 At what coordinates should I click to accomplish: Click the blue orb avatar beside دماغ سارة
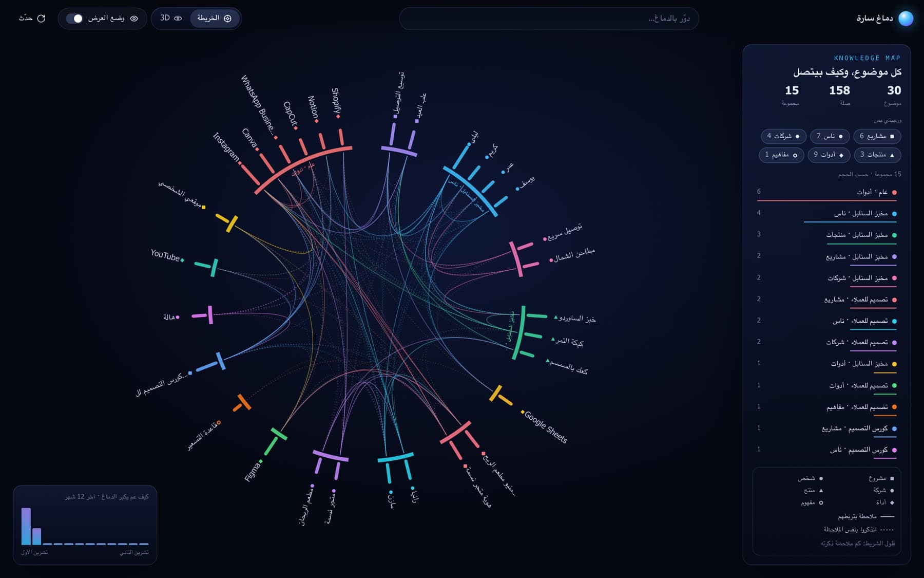tap(906, 18)
